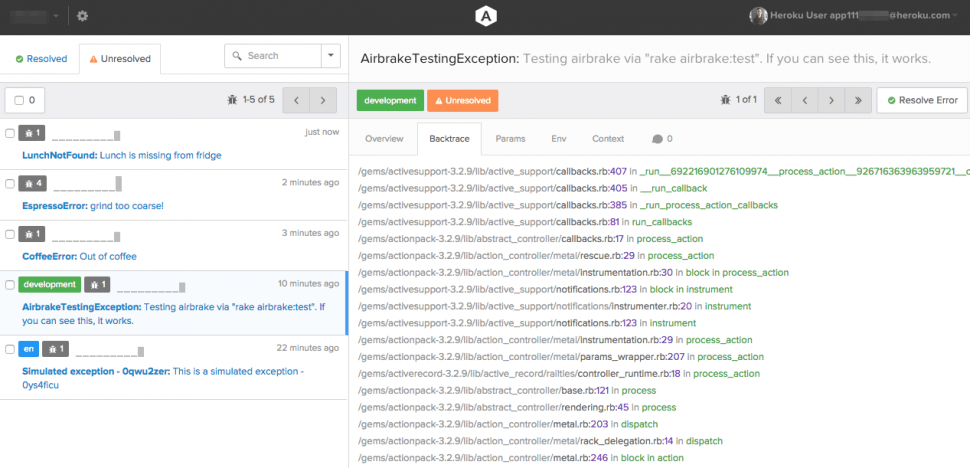Open the Backtrace tab

pos(450,138)
